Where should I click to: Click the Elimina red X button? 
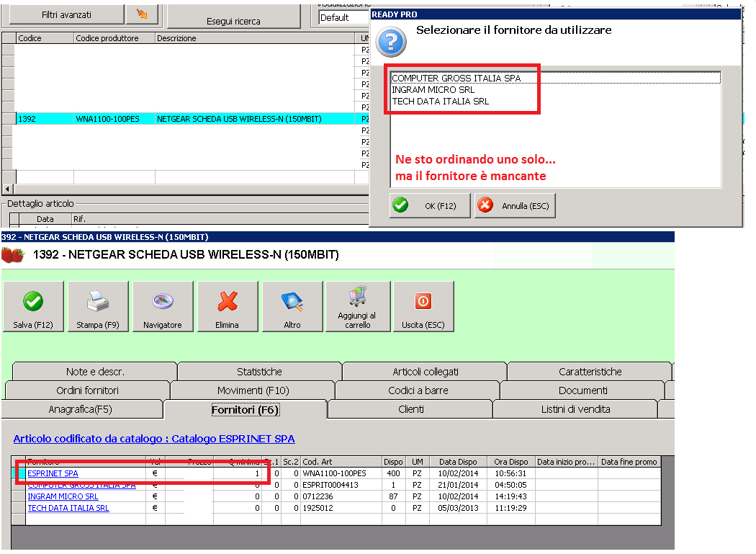pos(227,306)
